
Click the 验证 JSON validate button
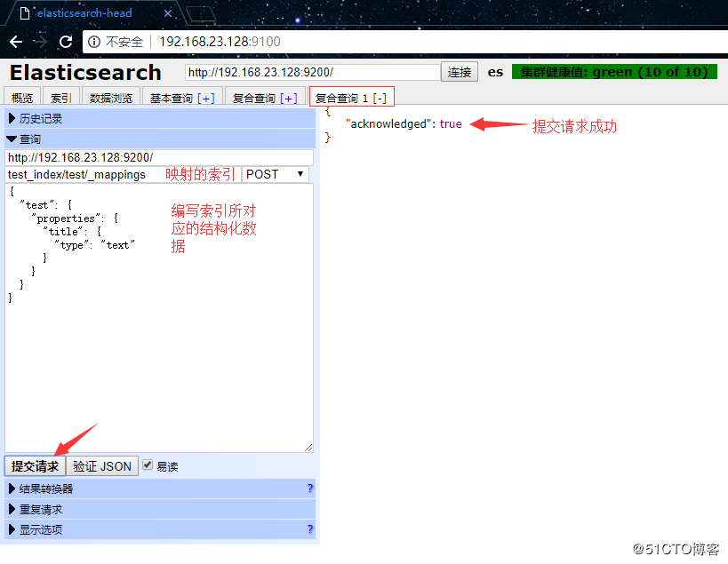coord(102,466)
